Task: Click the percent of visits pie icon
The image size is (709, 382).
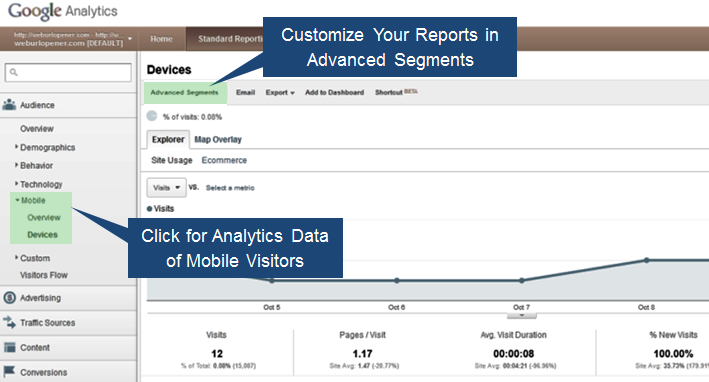Action: tap(152, 116)
